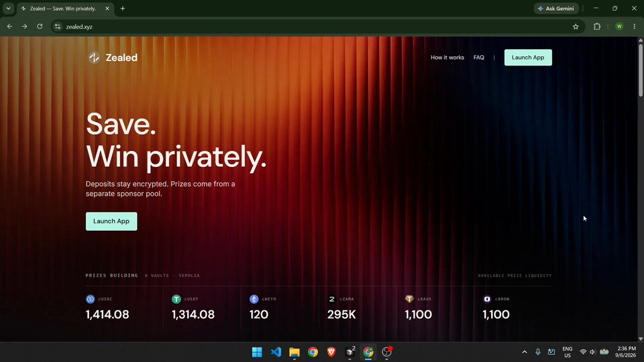This screenshot has height=362, width=644.
Task: Go forward to the next page
Action: pyautogui.click(x=25, y=26)
